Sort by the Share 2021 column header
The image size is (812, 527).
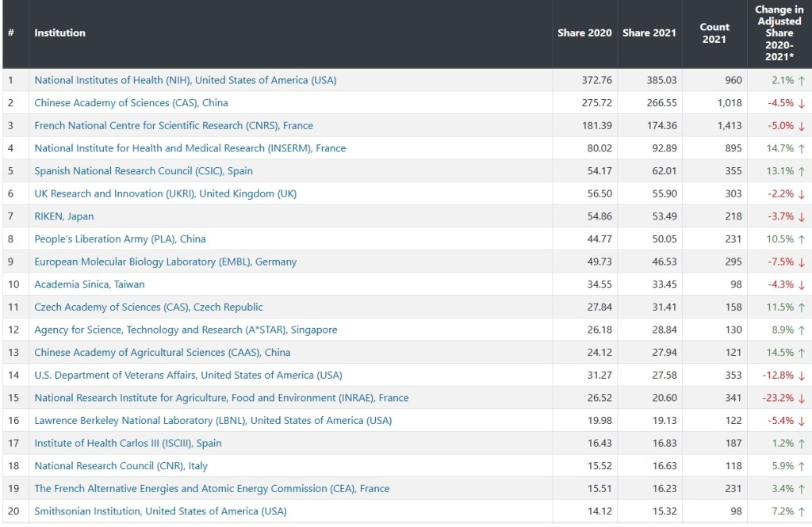coord(649,33)
